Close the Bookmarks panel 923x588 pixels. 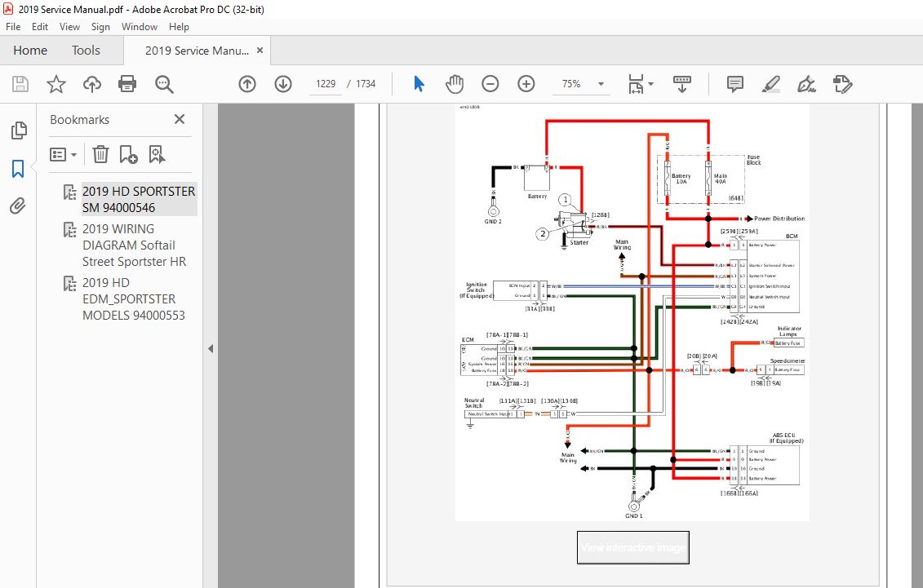(x=180, y=119)
